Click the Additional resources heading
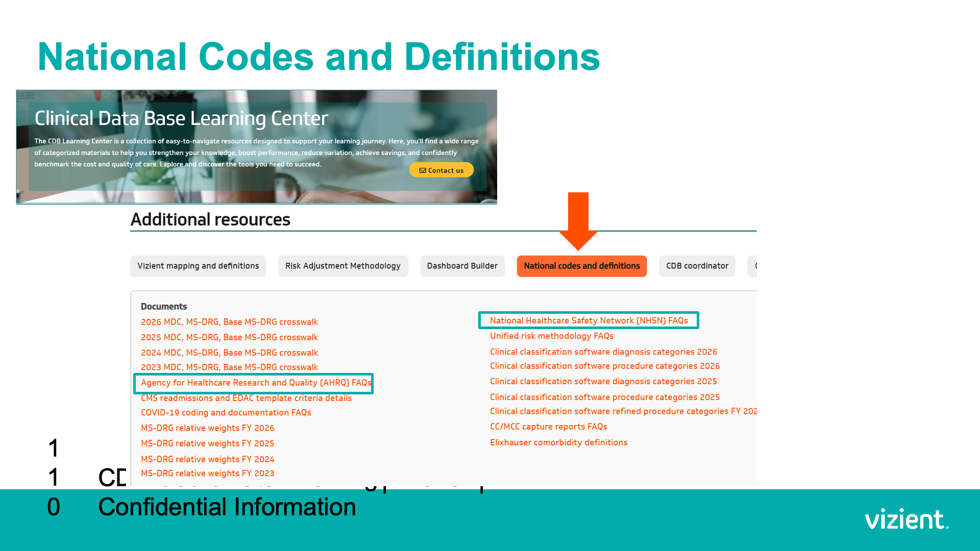Image resolution: width=980 pixels, height=551 pixels. pyautogui.click(x=210, y=219)
